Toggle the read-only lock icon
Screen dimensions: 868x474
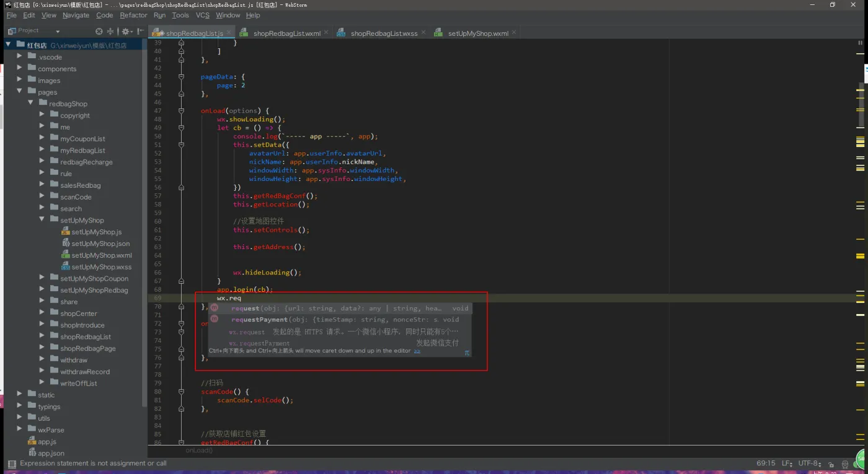(x=832, y=463)
